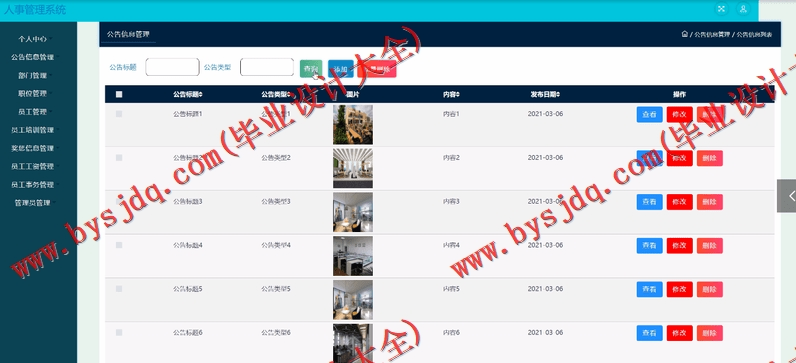Delete the 公告标题5 row with 删除
The image size is (796, 363).
(x=710, y=289)
